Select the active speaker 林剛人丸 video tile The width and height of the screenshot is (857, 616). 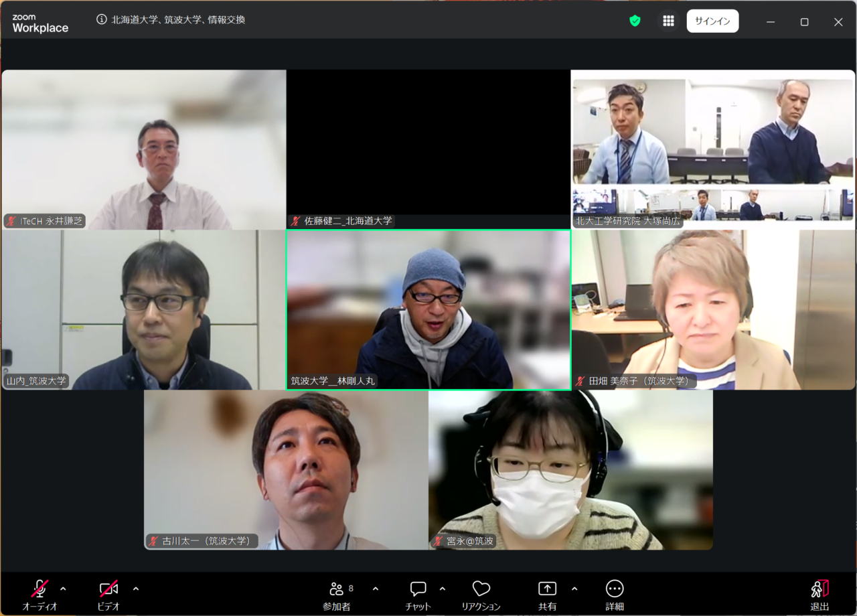pyautogui.click(x=428, y=309)
